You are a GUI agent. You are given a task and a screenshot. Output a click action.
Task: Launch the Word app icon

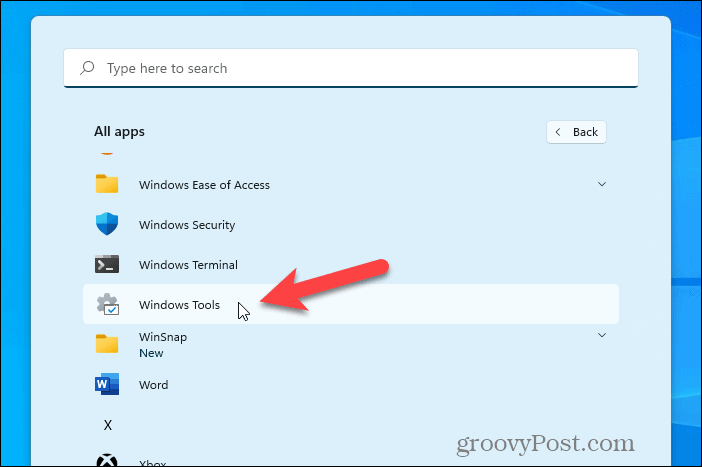pyautogui.click(x=107, y=384)
